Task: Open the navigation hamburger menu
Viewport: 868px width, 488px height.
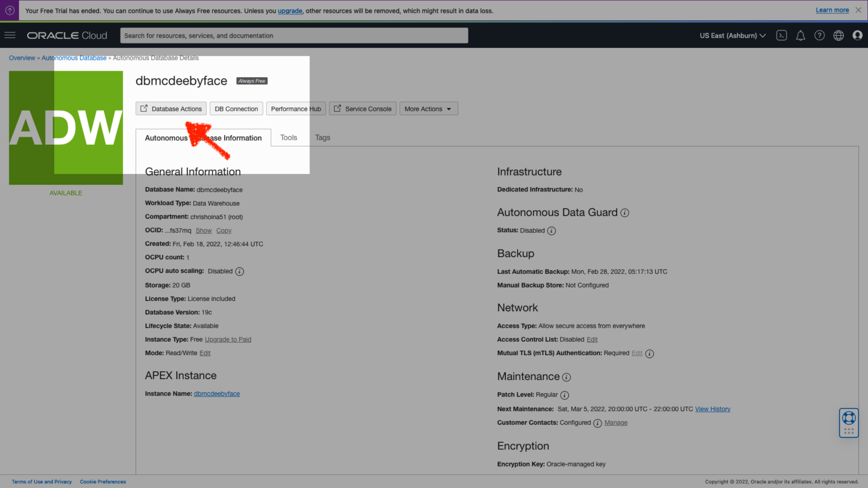Action: point(10,35)
